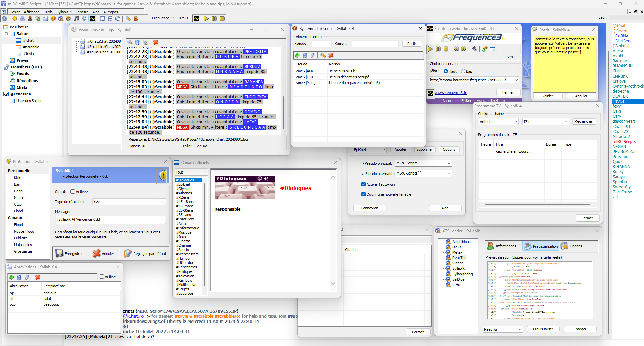Viewport: 644px width, 346px height.
Task: Open the TF1 channel dropdown
Action: tap(546, 122)
